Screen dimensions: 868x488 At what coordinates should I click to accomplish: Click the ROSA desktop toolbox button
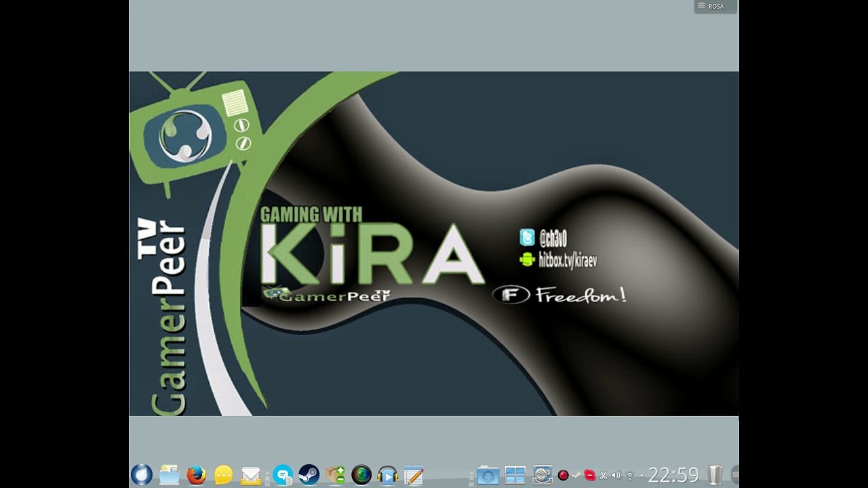[x=715, y=6]
